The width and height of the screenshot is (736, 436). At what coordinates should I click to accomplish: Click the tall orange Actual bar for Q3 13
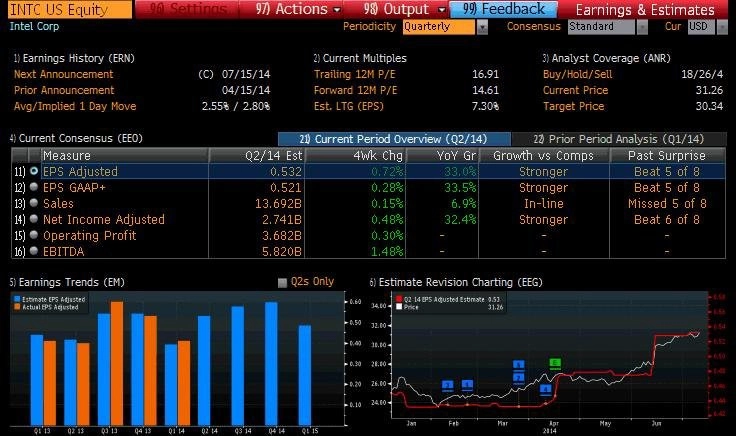coord(117,363)
